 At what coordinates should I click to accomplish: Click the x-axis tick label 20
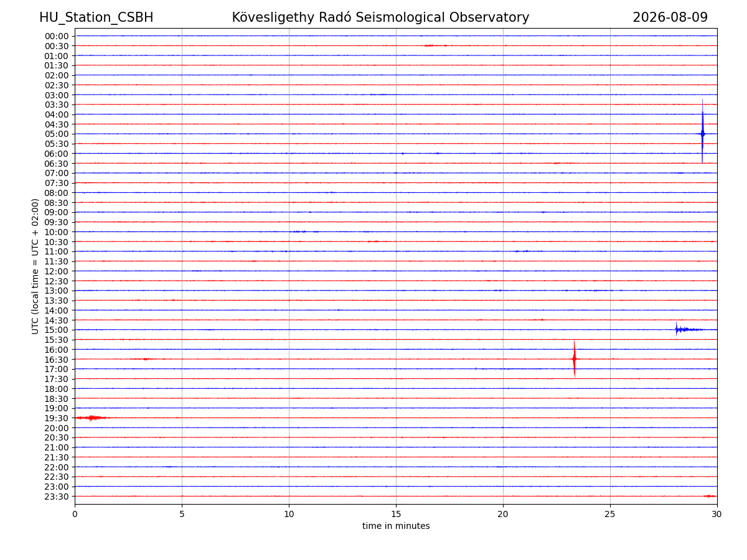point(503,515)
